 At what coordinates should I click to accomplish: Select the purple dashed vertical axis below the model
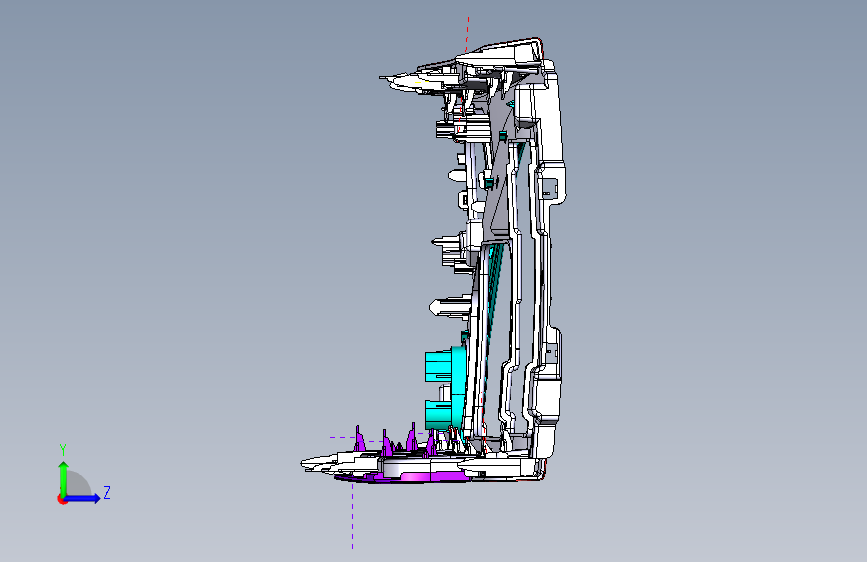pos(353,516)
